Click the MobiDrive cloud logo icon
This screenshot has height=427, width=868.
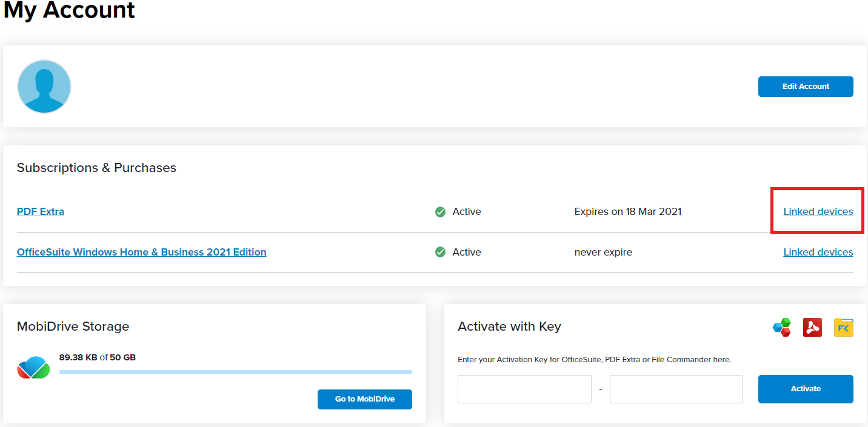[x=33, y=368]
